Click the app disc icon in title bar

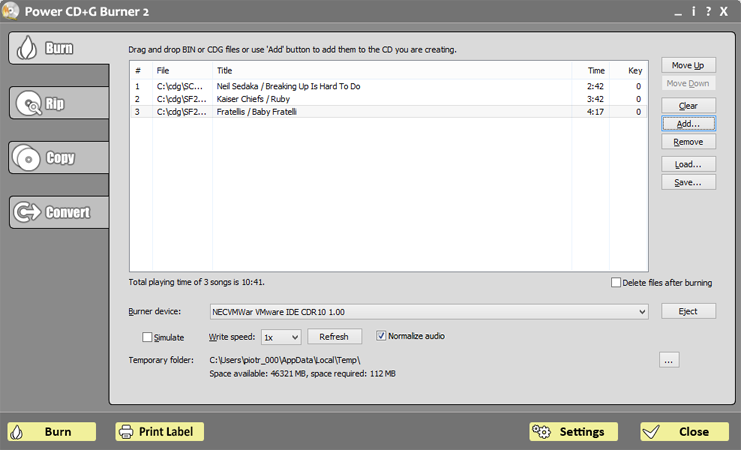pyautogui.click(x=10, y=11)
